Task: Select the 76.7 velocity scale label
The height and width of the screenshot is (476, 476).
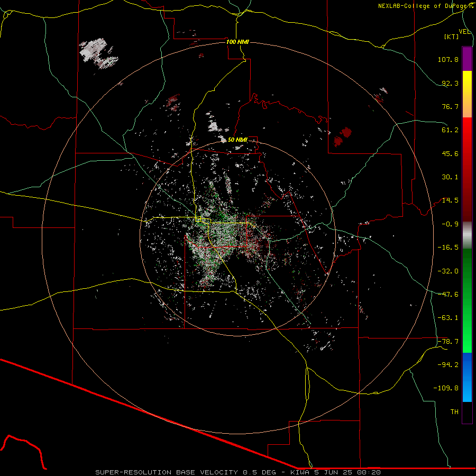Action: click(x=450, y=106)
